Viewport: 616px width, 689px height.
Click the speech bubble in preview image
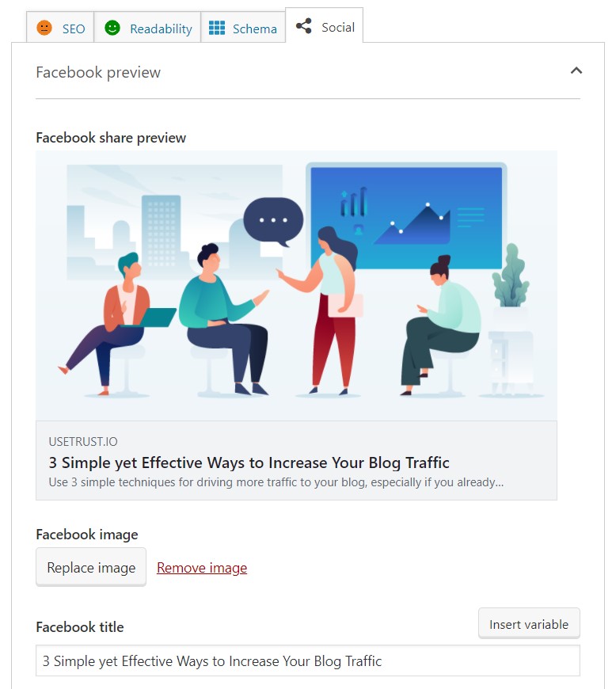click(273, 222)
